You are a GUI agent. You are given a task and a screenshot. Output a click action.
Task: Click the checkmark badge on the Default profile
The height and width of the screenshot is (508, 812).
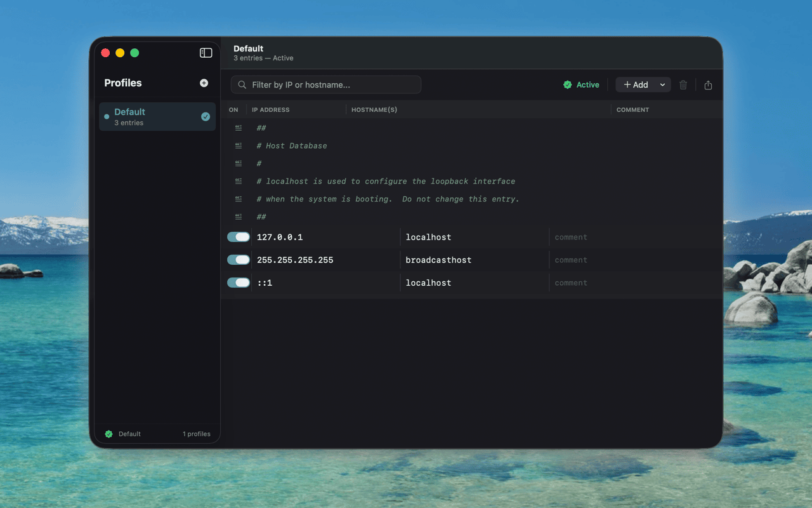(205, 117)
